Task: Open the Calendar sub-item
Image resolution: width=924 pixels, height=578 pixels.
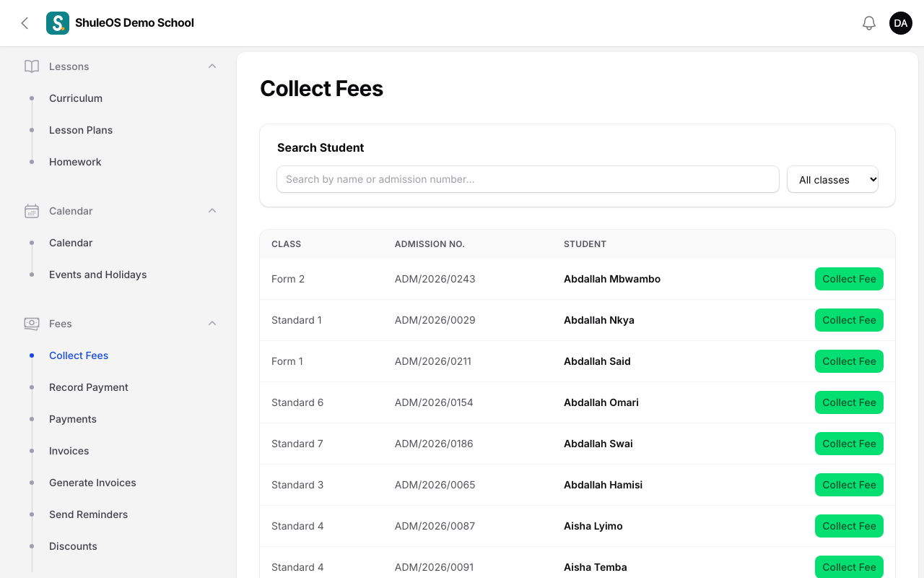Action: coord(71,243)
